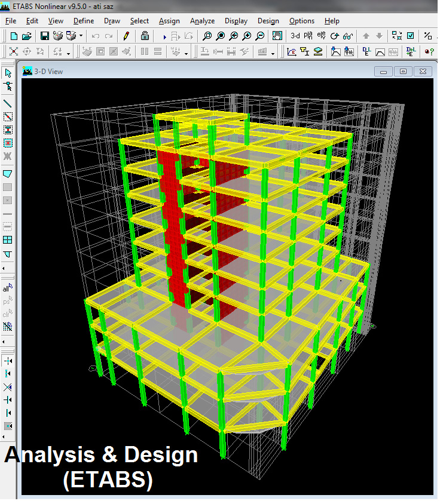The width and height of the screenshot is (440, 504).
Task: Click the Print Graphics printer icon
Action: tap(57, 36)
